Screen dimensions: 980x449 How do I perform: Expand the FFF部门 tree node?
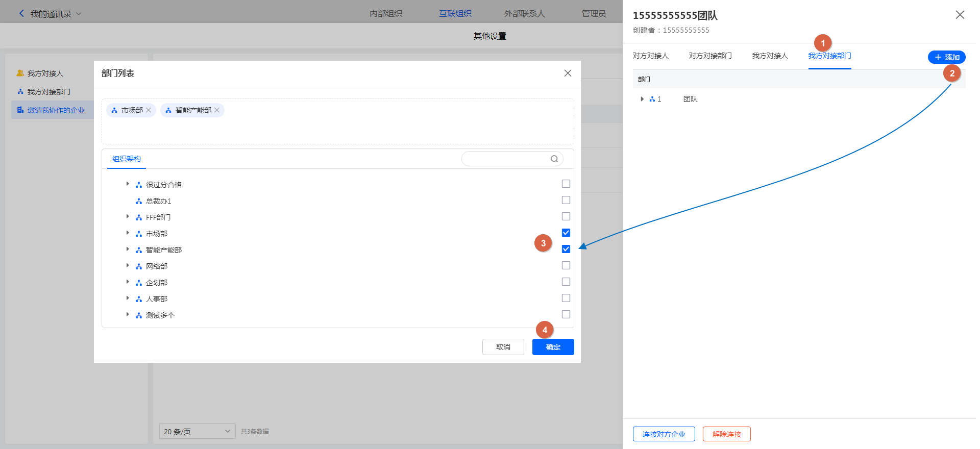(x=128, y=217)
